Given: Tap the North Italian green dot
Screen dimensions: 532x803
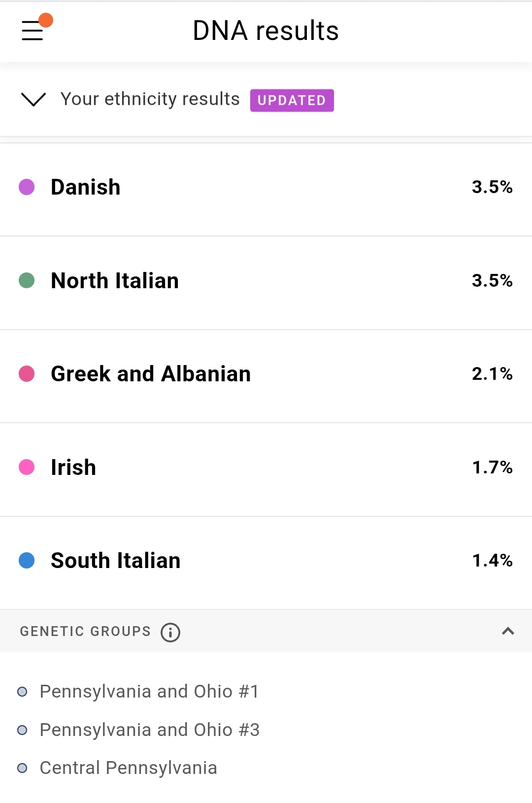Looking at the screenshot, I should [27, 280].
